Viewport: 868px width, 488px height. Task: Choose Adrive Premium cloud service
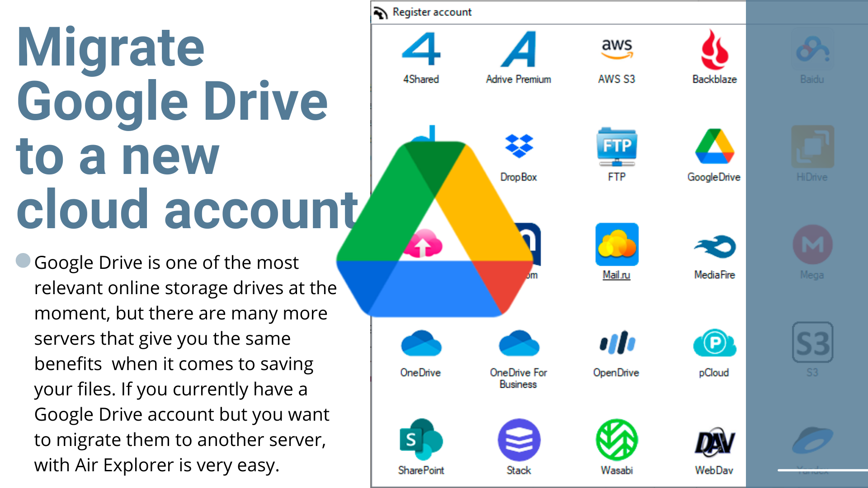519,49
